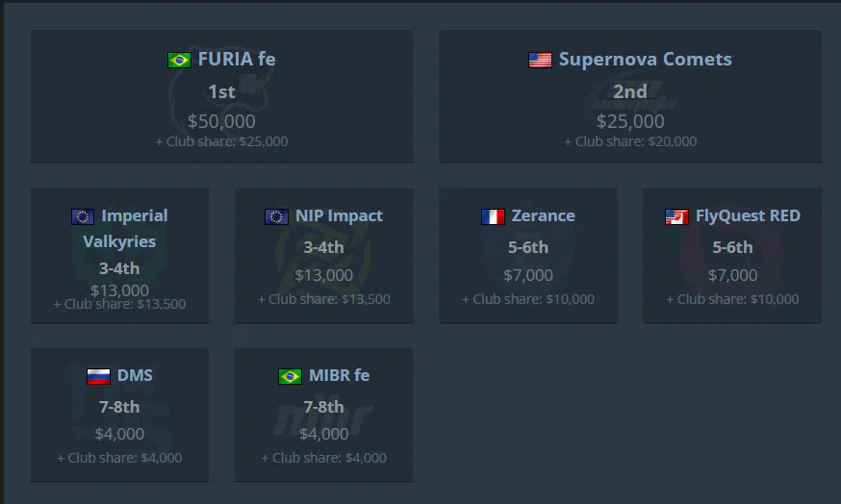This screenshot has height=504, width=841.
Task: Click the EU flag beside Imperial Valkyries
Action: (x=83, y=216)
